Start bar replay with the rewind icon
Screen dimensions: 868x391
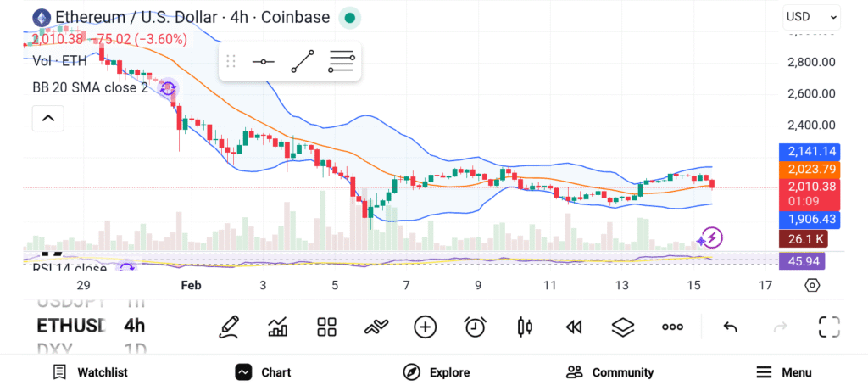coord(574,327)
